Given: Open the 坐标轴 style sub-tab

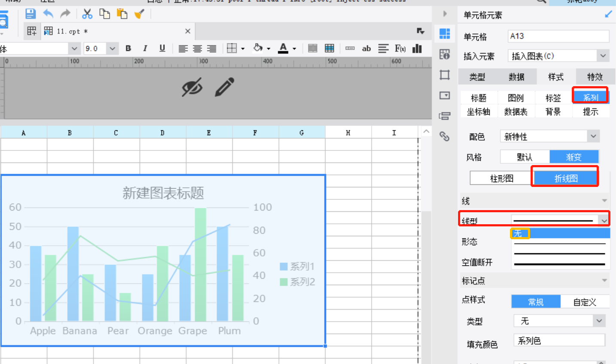Looking at the screenshot, I should [479, 111].
